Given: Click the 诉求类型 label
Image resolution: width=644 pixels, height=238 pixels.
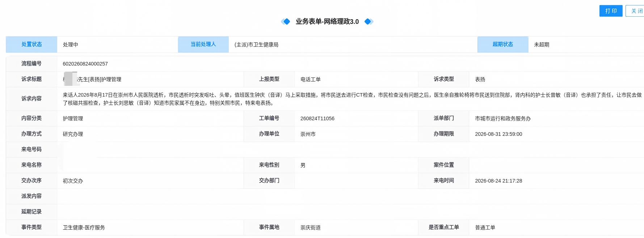Looking at the screenshot, I should pos(444,79).
